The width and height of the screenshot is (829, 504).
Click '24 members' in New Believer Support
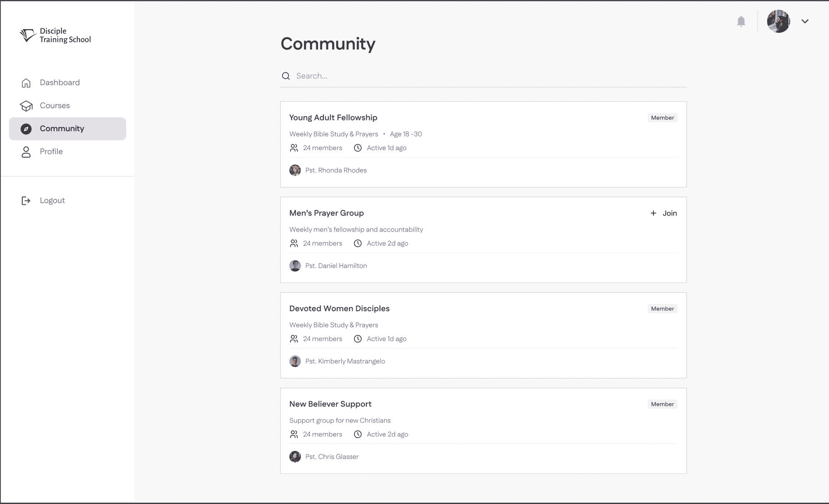click(323, 434)
